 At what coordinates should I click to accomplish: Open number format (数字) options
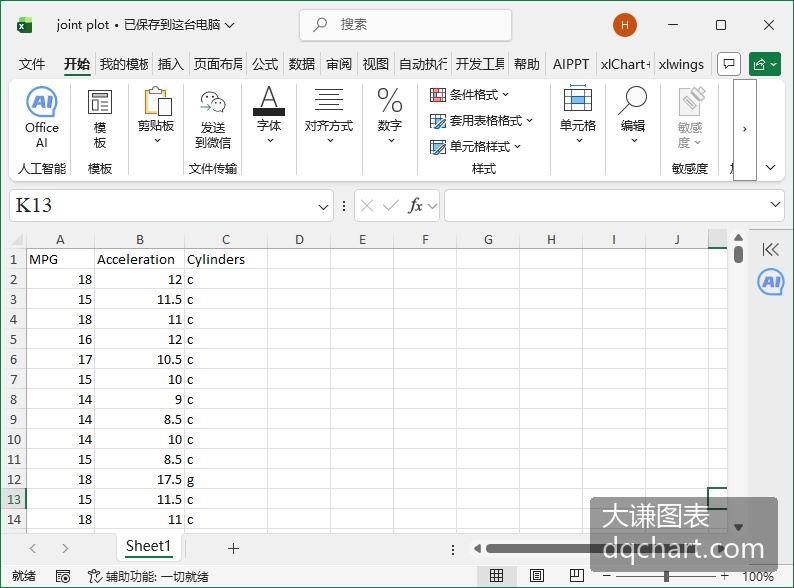click(389, 116)
